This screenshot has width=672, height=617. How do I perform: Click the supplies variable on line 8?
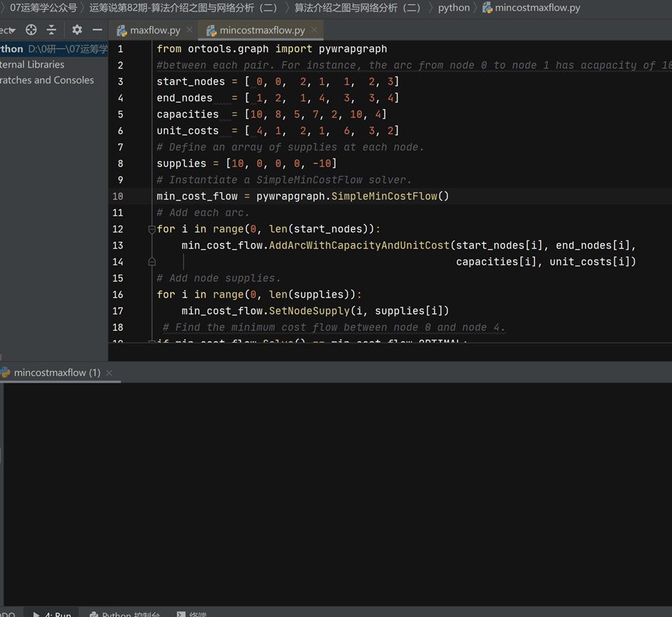coord(181,164)
